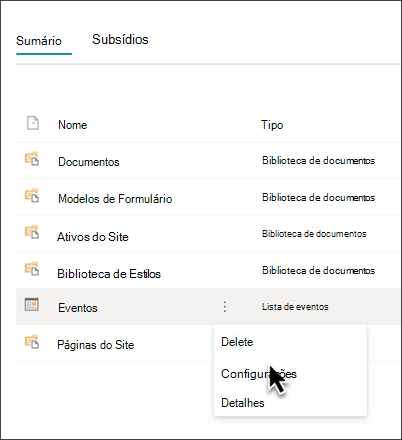The width and height of the screenshot is (402, 440).
Task: Open the Documentos library
Action: point(89,162)
